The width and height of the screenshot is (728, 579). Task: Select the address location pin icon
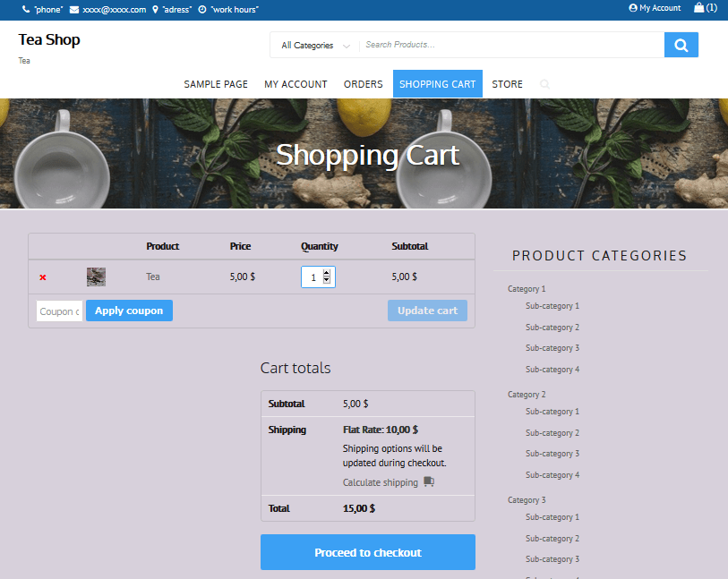[153, 10]
